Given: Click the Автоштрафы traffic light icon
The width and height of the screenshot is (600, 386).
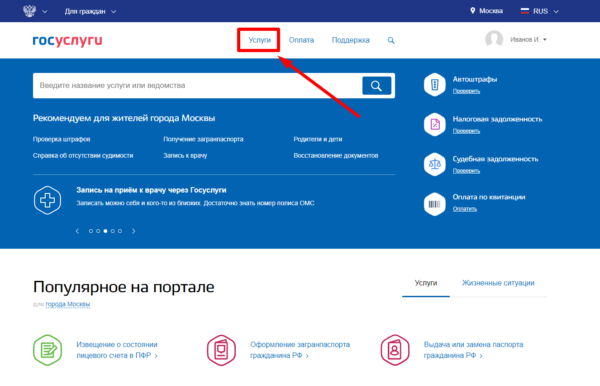Looking at the screenshot, I should (x=435, y=85).
